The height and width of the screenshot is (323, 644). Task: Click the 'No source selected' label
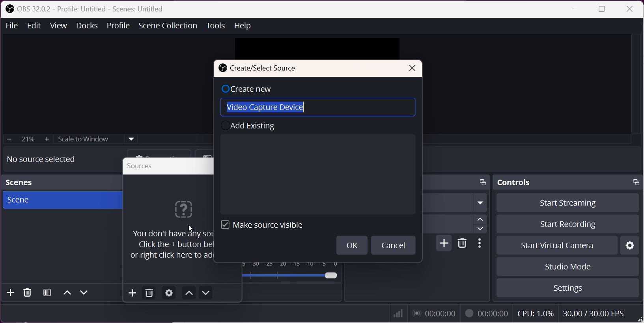[x=41, y=159]
